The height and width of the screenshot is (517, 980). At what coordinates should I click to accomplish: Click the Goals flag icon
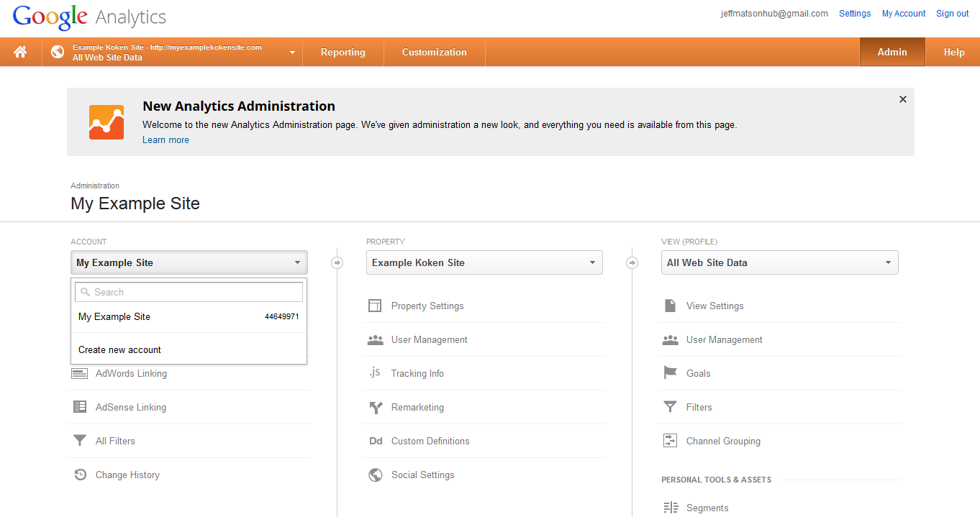[670, 373]
